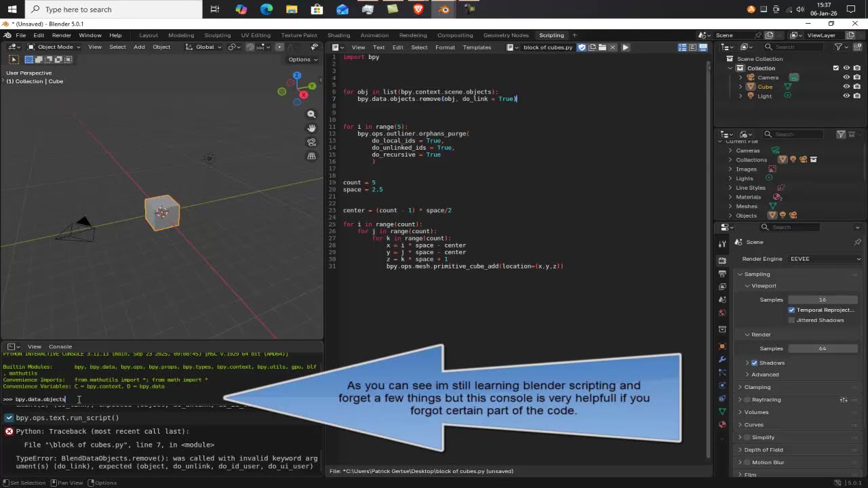The height and width of the screenshot is (488, 868).
Task: Open Blender from the Windows taskbar
Action: pyautogui.click(x=444, y=9)
